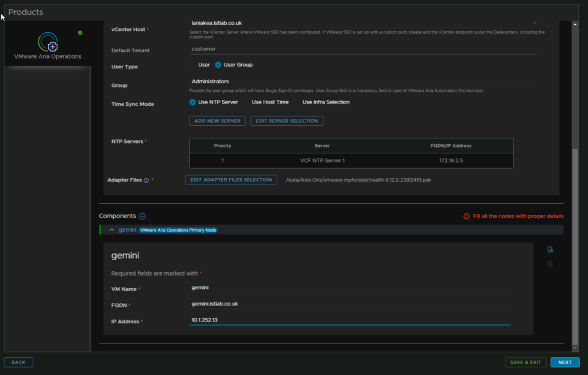Click the Group field showing Administrators

pyautogui.click(x=363, y=82)
